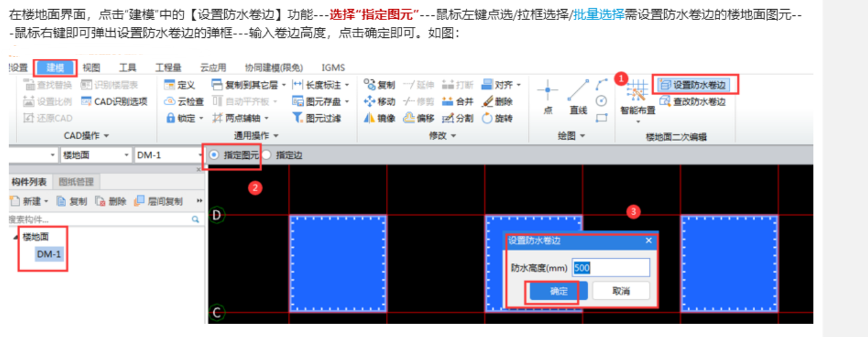Click the 智能布置 tool

click(638, 101)
